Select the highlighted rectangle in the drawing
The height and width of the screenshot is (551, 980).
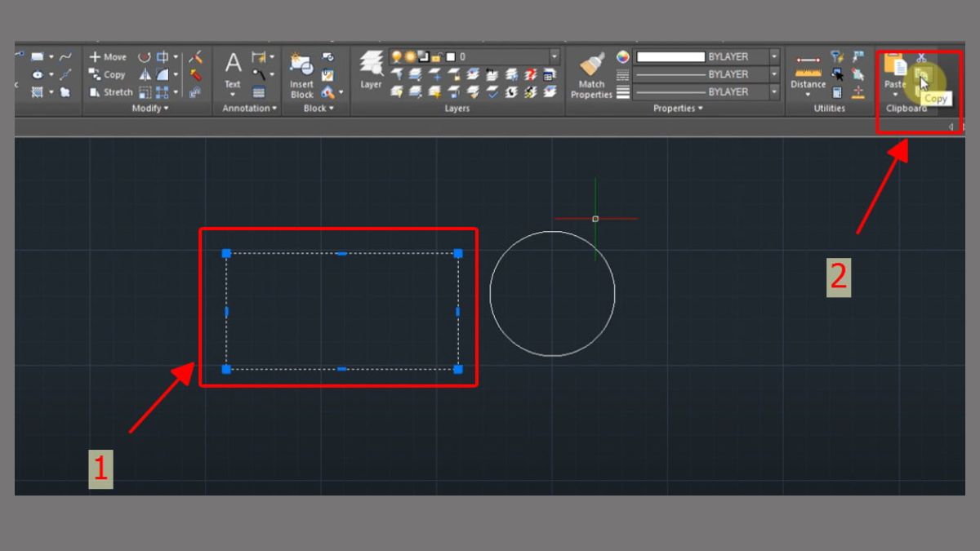pyautogui.click(x=339, y=254)
